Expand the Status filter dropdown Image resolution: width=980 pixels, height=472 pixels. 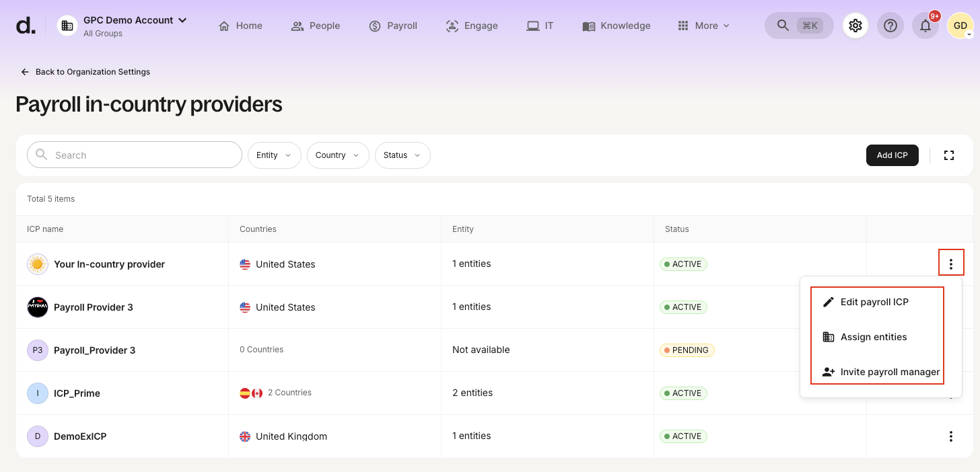402,155
